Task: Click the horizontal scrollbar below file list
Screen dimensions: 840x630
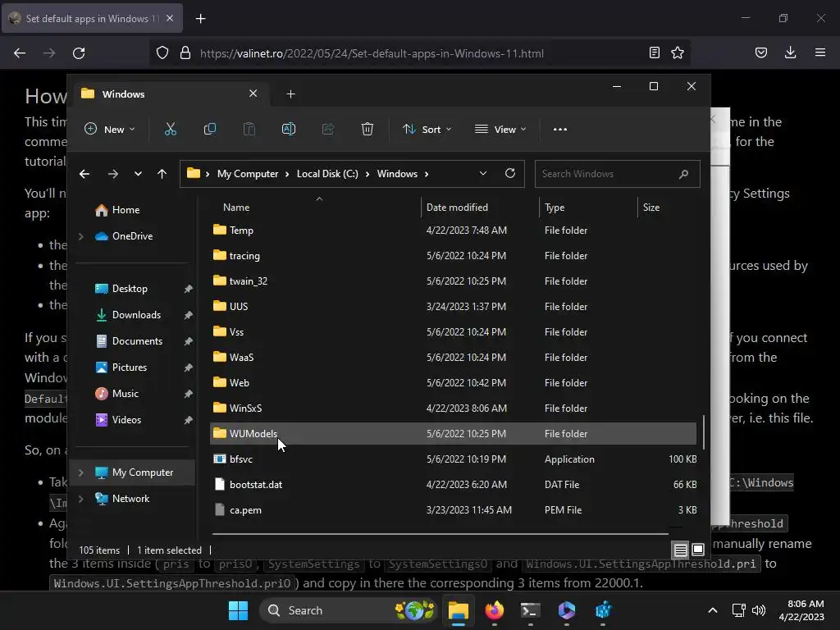Action: [x=440, y=533]
